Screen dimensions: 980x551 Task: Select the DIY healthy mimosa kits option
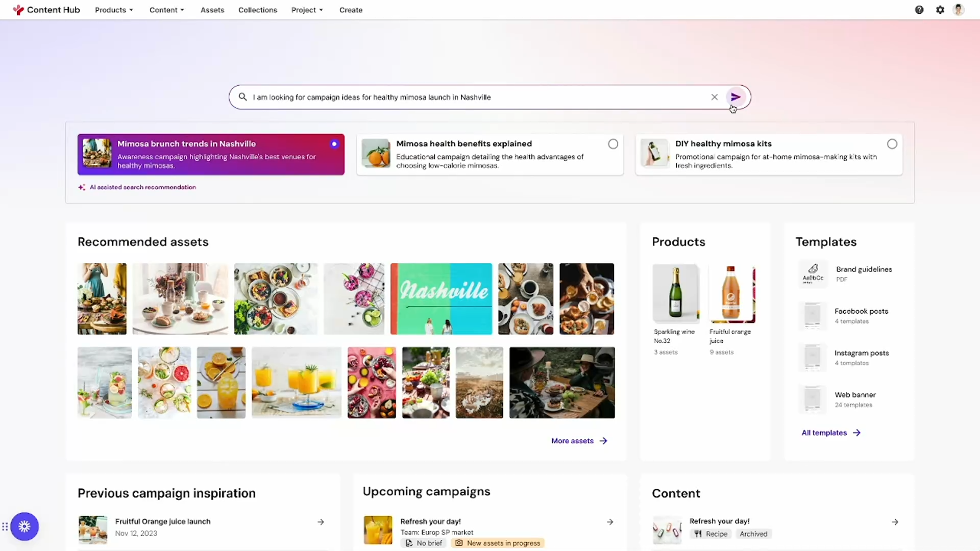click(x=892, y=144)
